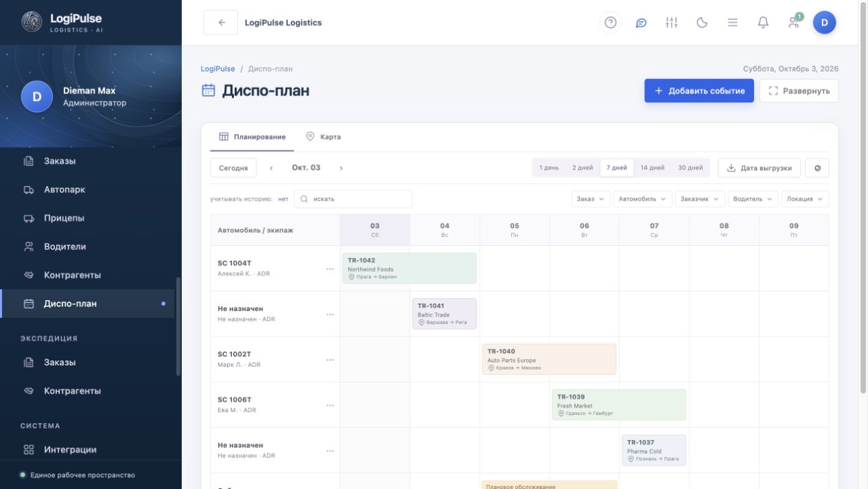Select 14 дней range

click(653, 168)
